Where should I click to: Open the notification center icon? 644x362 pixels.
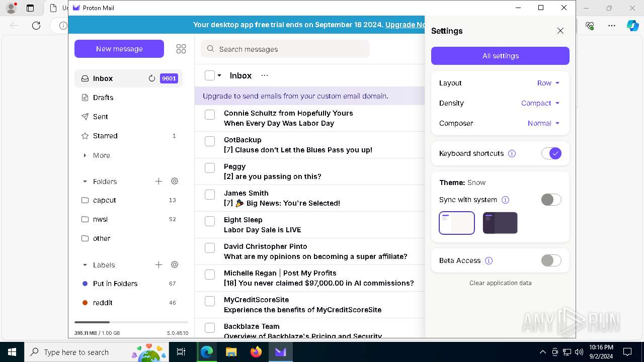[x=627, y=352]
